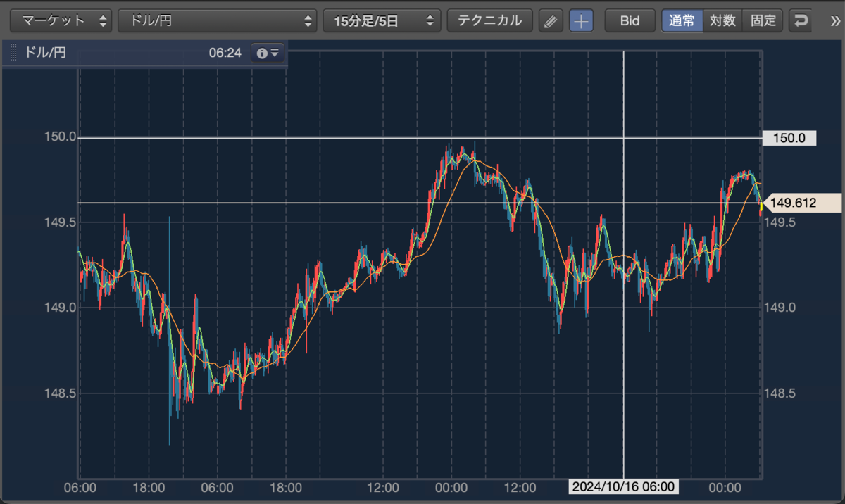The width and height of the screenshot is (845, 504).
Task: Toggle the crosshair cursor tool
Action: (x=581, y=21)
